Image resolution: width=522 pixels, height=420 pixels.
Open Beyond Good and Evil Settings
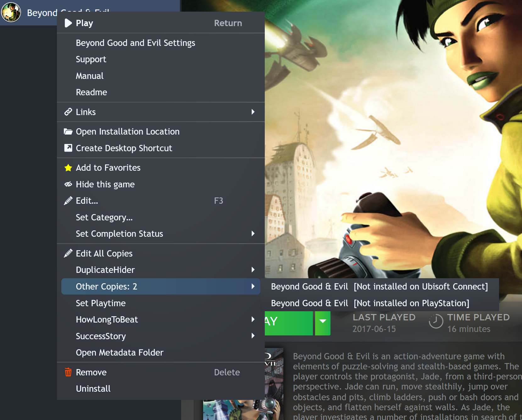click(x=161, y=43)
